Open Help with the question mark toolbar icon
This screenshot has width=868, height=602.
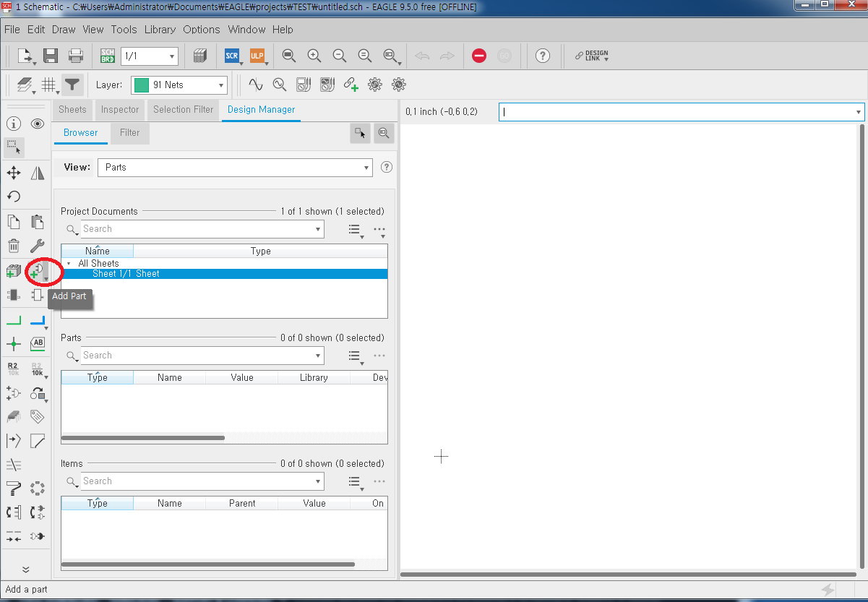[x=543, y=56]
